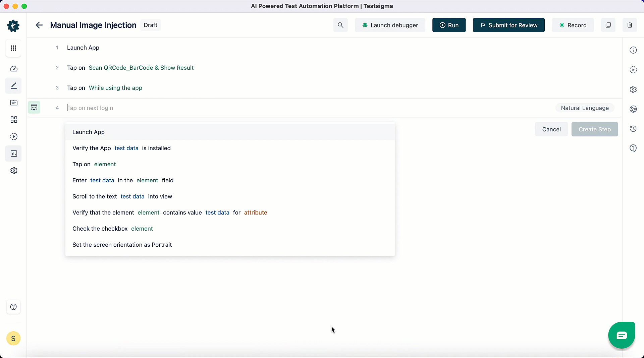Open the dashboard gauge icon in sidebar

coord(13,69)
